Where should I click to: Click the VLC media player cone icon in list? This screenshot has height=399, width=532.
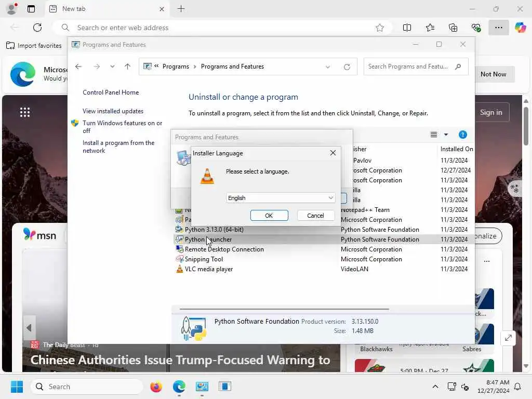pyautogui.click(x=179, y=269)
